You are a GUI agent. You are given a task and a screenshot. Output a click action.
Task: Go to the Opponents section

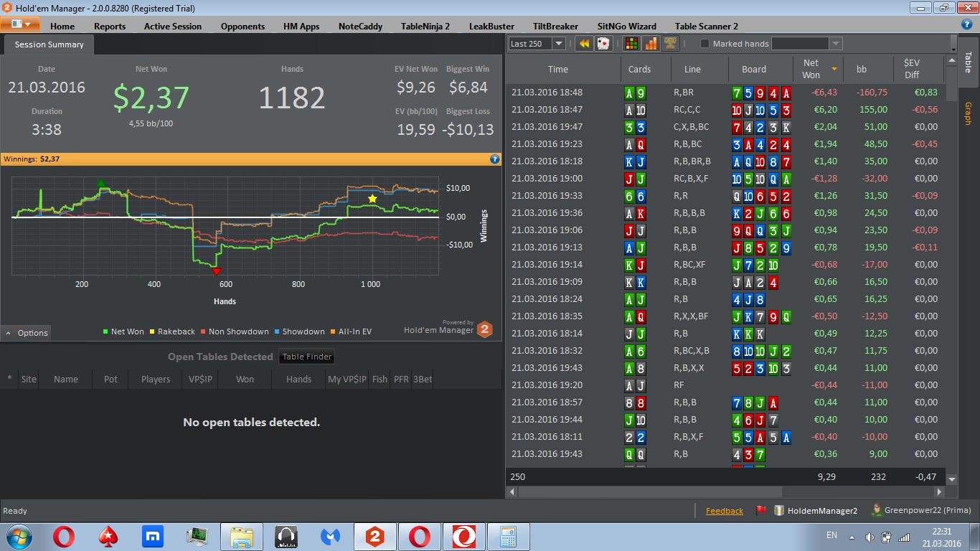(x=242, y=27)
